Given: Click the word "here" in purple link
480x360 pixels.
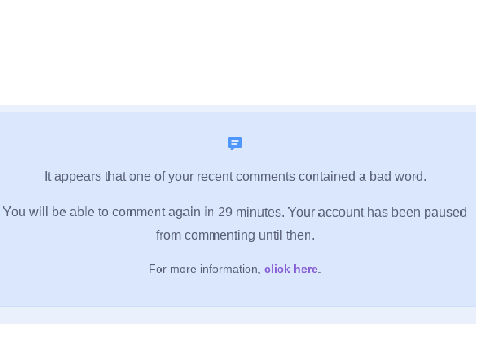Looking at the screenshot, I should (306, 269).
